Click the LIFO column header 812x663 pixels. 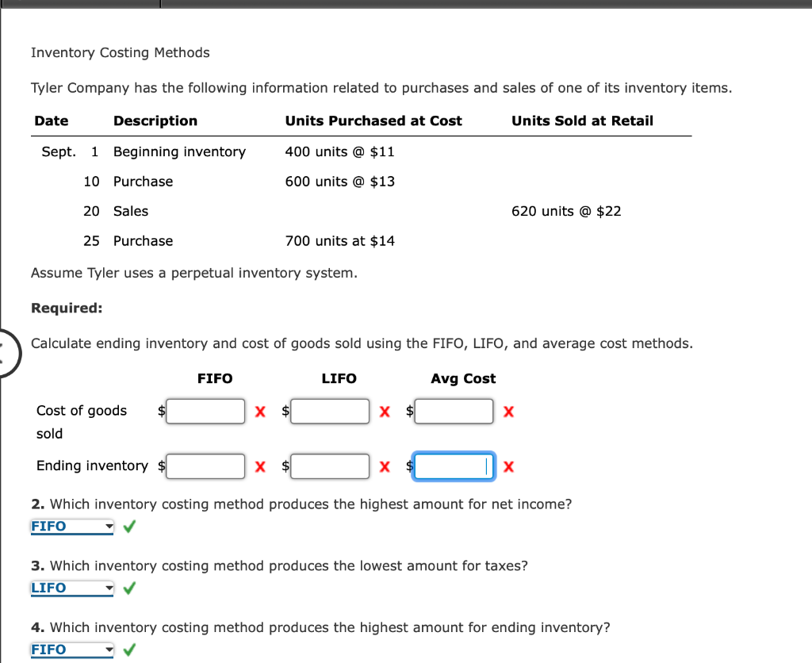coord(339,378)
